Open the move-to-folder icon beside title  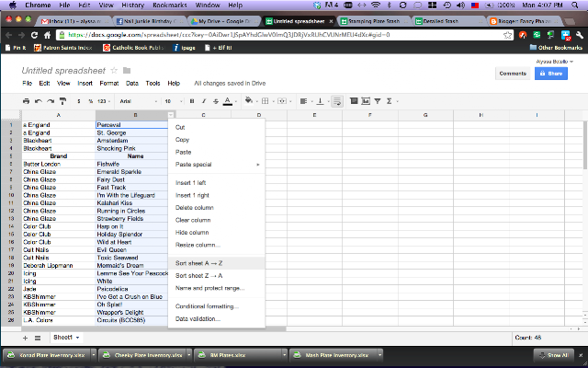pos(127,71)
